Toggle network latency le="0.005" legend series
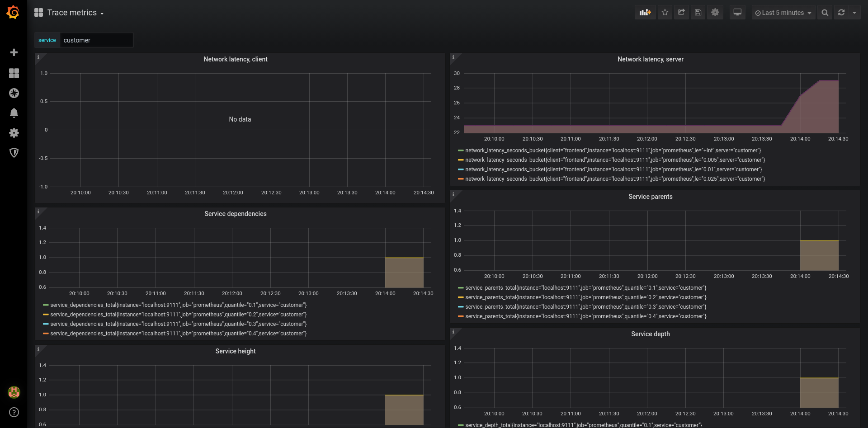Image resolution: width=868 pixels, height=428 pixels. click(615, 160)
